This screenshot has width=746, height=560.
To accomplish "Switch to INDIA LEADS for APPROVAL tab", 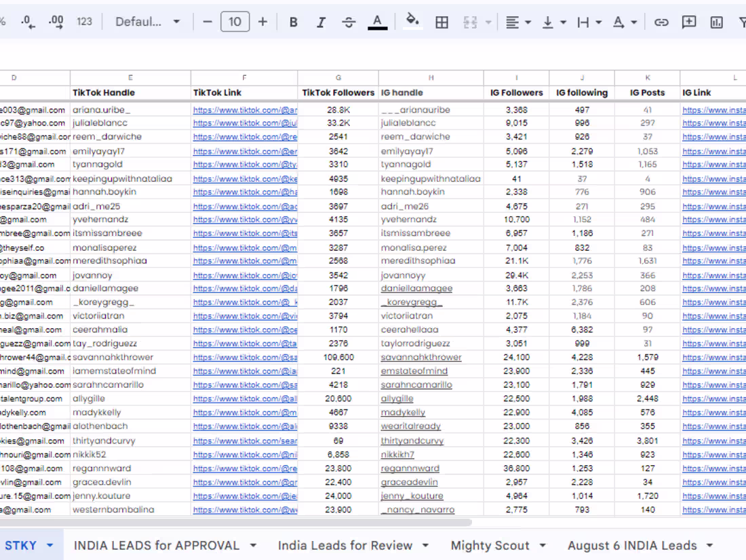I will pos(157,545).
